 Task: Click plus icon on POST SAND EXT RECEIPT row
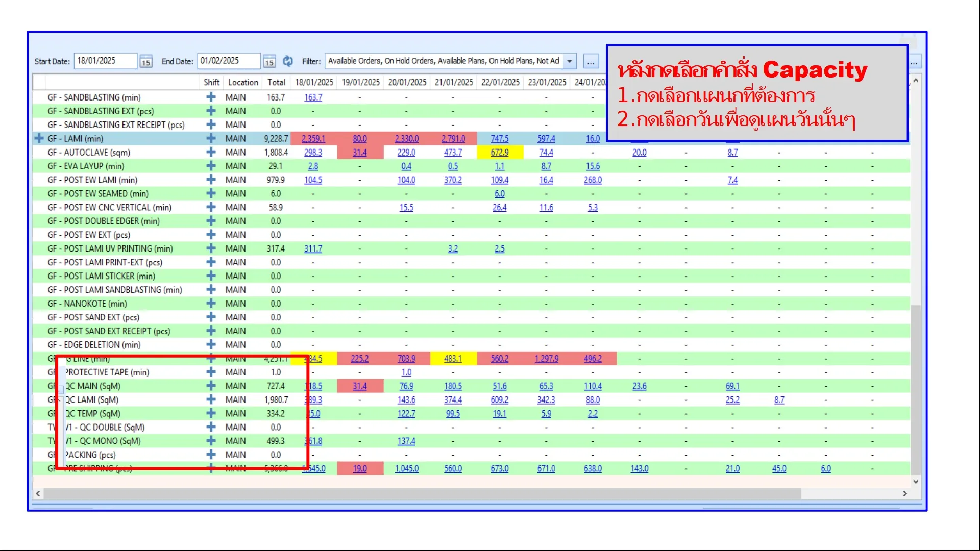coord(211,331)
